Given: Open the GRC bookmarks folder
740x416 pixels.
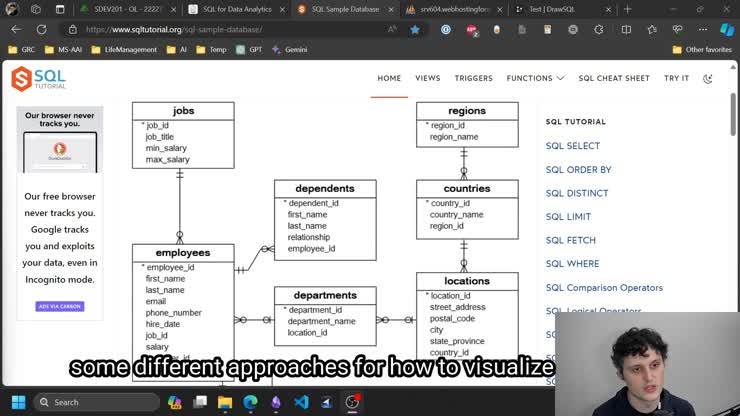Looking at the screenshot, I should click(22, 50).
